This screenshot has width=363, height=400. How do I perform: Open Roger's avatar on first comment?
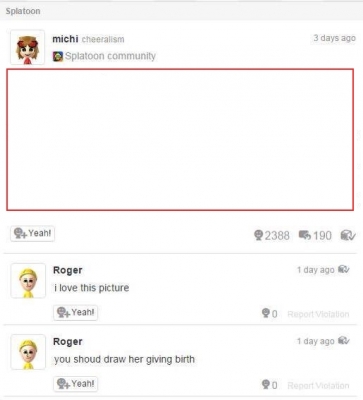pyautogui.click(x=28, y=280)
